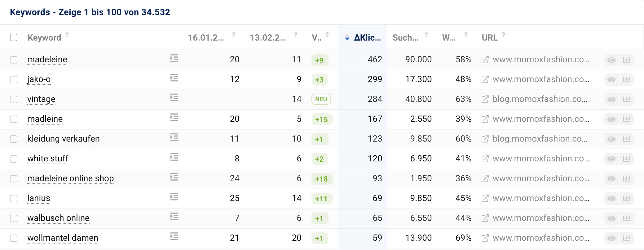Image resolution: width=644 pixels, height=250 pixels.
Task: Open SERP list icon for madleine row
Action: coord(174,117)
